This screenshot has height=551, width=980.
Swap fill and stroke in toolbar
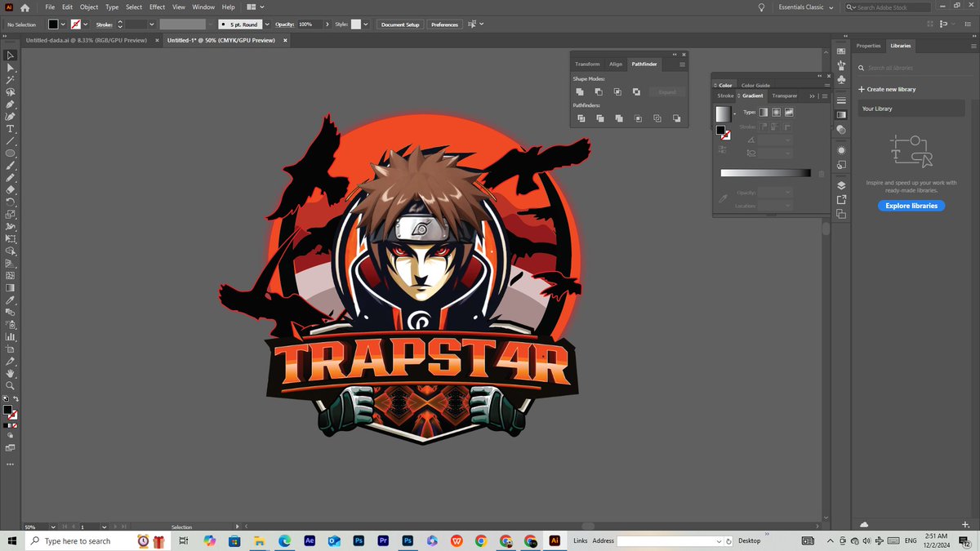tap(16, 399)
